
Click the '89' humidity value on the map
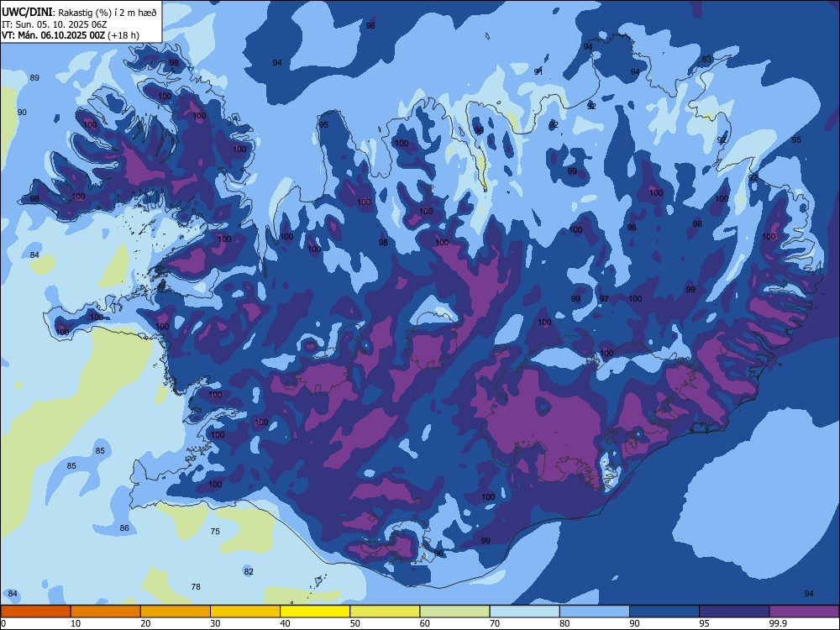(x=34, y=77)
